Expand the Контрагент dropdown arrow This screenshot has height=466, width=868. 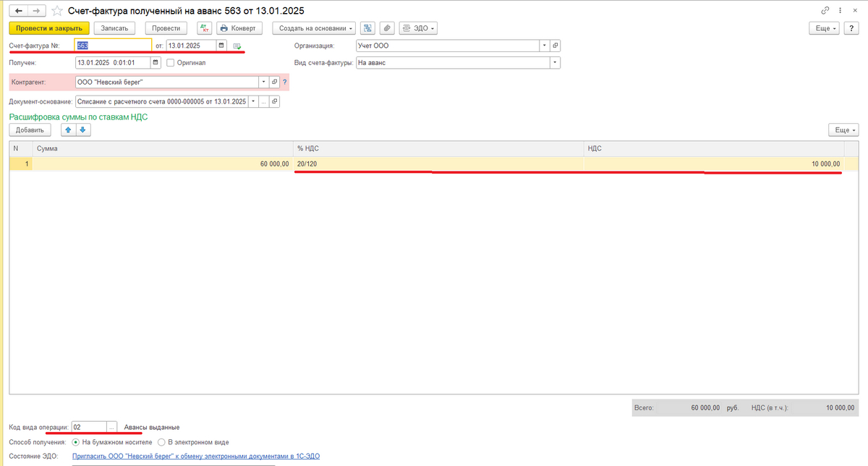[x=263, y=82]
